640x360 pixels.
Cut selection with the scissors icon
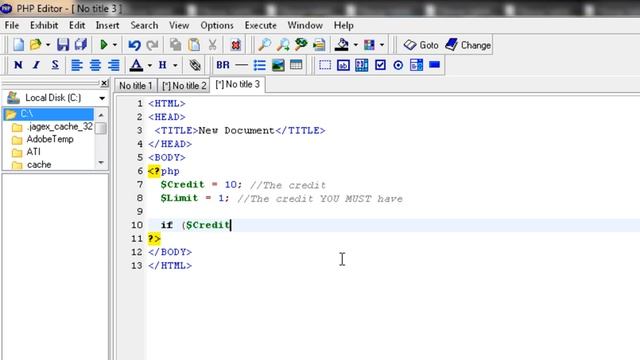pyautogui.click(x=212, y=44)
